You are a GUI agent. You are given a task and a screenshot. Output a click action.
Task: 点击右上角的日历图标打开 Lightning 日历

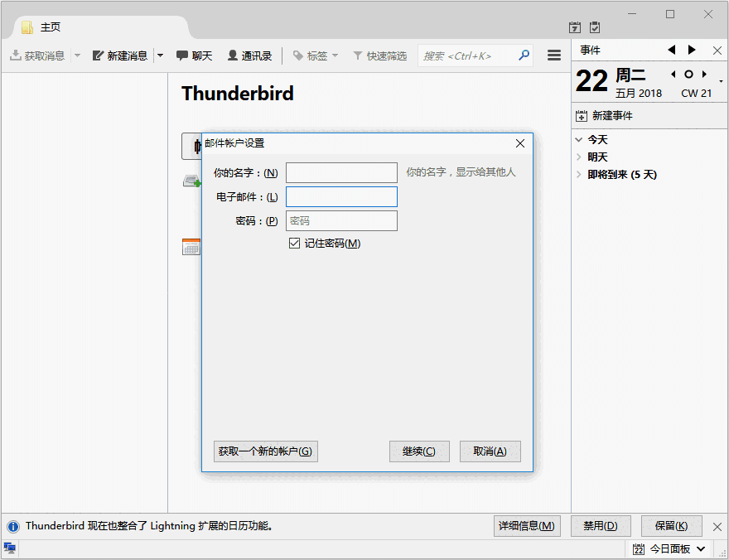[x=575, y=27]
